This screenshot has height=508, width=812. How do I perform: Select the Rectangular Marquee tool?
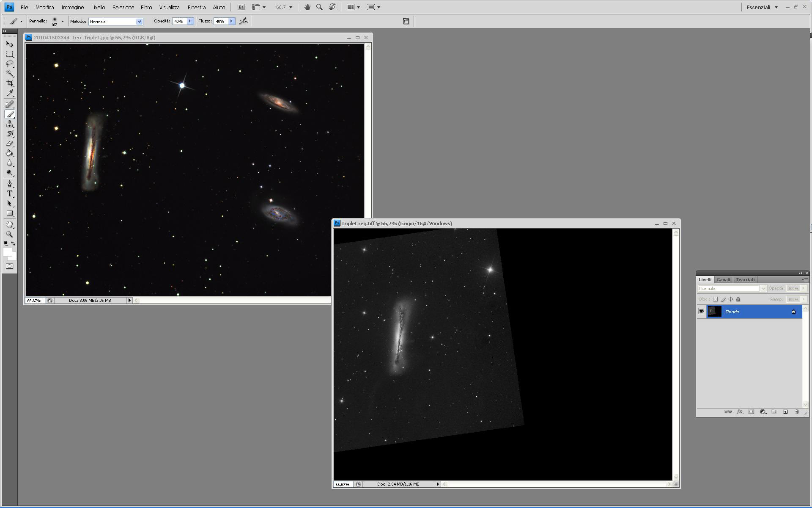(x=9, y=54)
